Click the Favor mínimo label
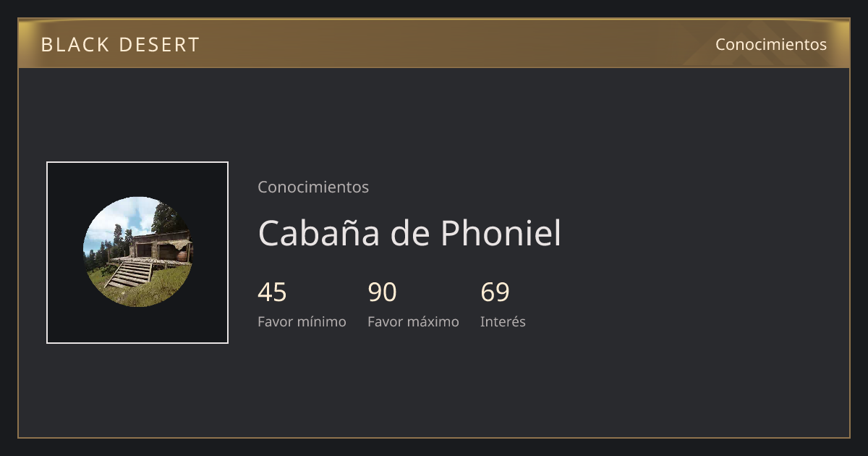868x456 pixels. [x=302, y=321]
